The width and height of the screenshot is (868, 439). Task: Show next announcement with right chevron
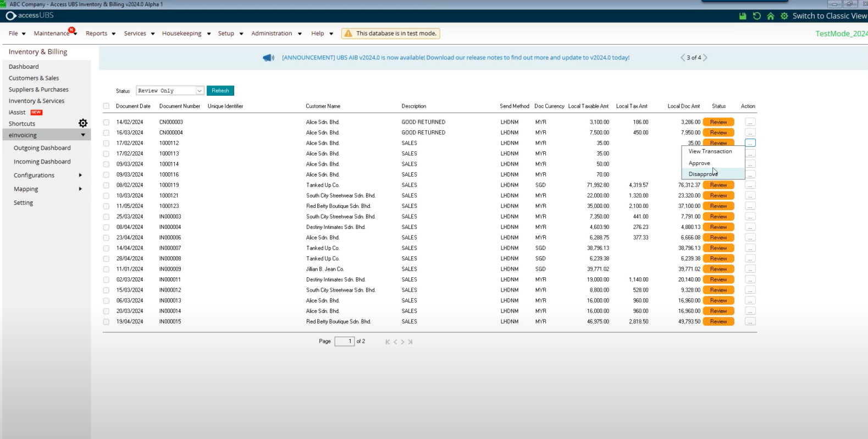coord(705,57)
